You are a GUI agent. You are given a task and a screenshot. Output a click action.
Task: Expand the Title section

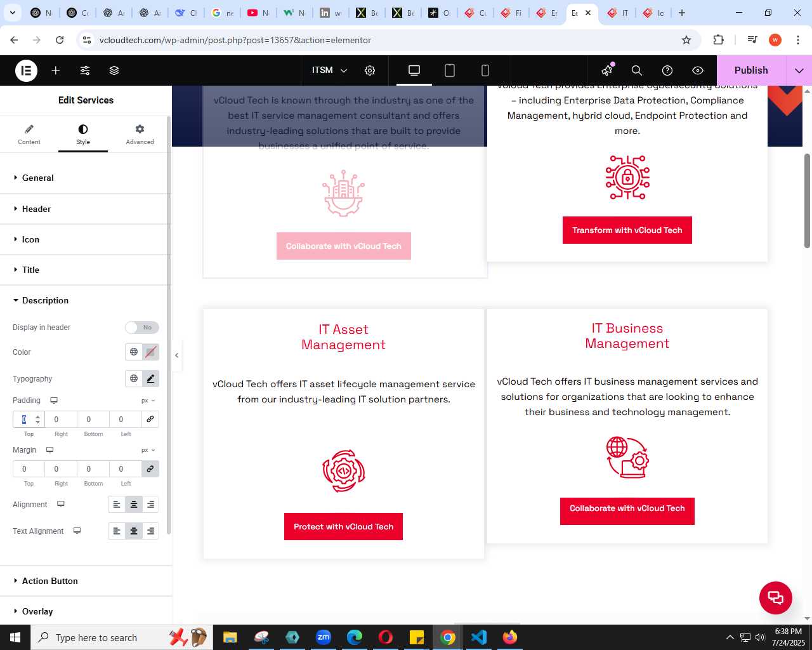(86, 270)
